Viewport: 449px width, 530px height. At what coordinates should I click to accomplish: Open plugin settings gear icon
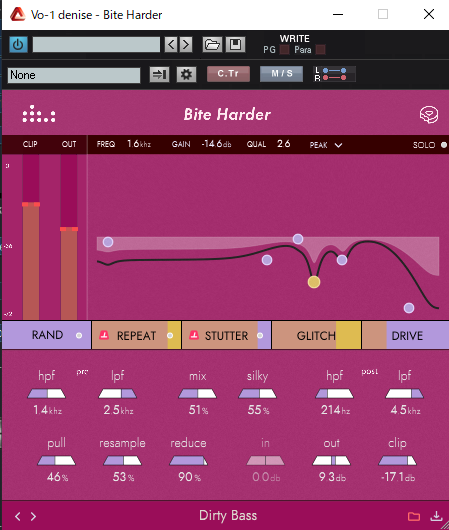pos(186,74)
